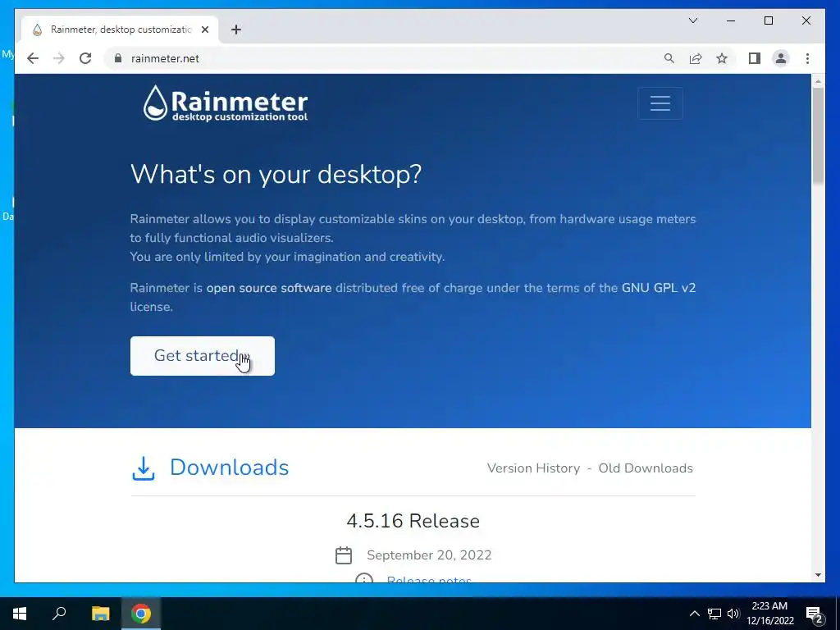This screenshot has width=840, height=630.
Task: Click the scrollbar down arrow
Action: (818, 575)
